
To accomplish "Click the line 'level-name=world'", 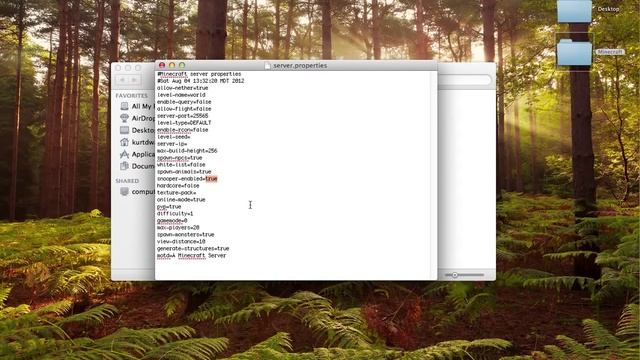I will pos(181,95).
